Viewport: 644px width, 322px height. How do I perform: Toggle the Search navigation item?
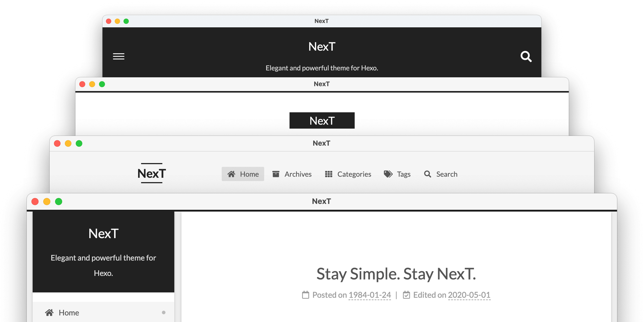pos(441,173)
